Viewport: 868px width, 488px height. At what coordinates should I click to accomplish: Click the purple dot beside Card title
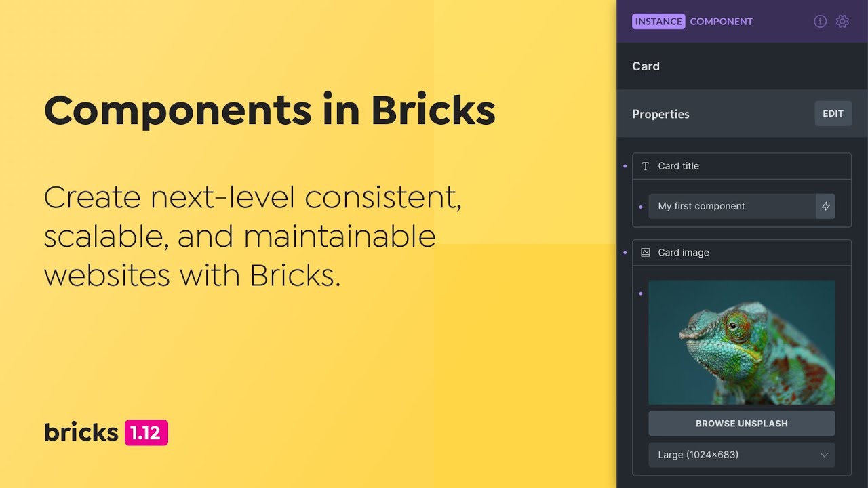pyautogui.click(x=625, y=165)
